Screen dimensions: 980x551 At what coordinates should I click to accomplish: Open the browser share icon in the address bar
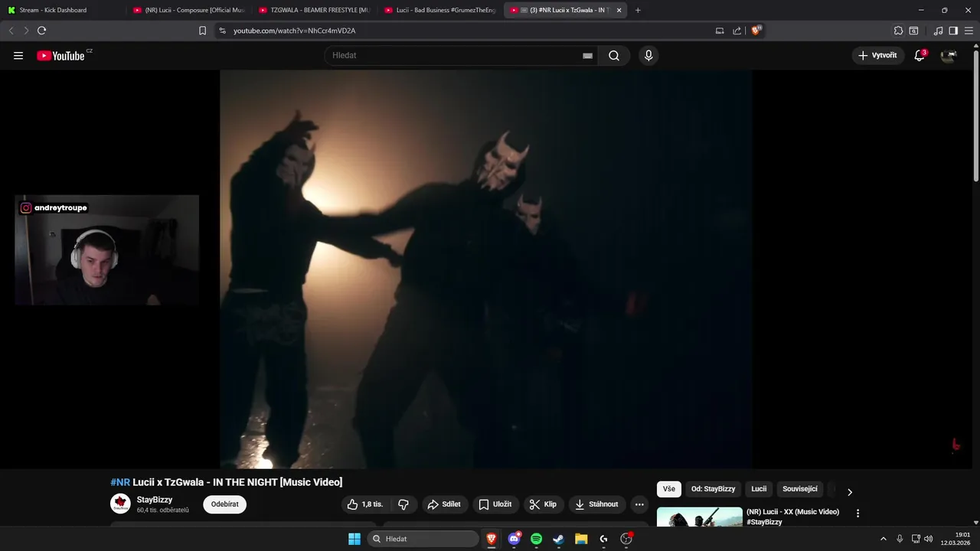737,31
